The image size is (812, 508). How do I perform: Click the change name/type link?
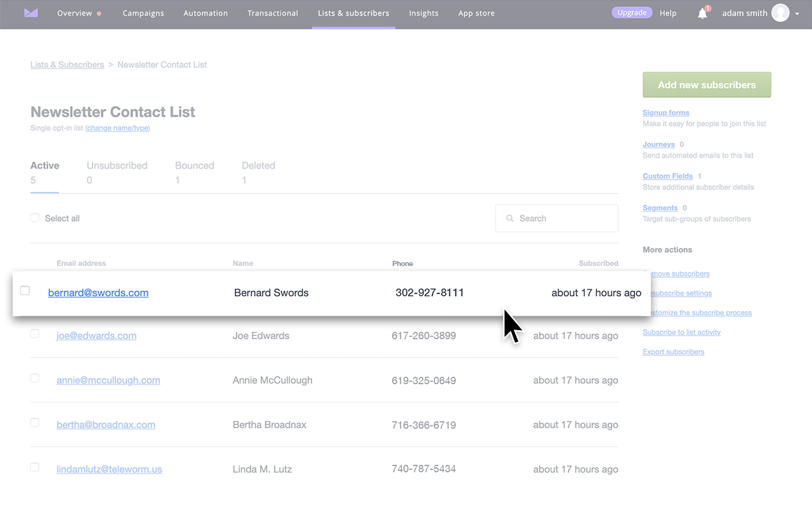click(117, 128)
